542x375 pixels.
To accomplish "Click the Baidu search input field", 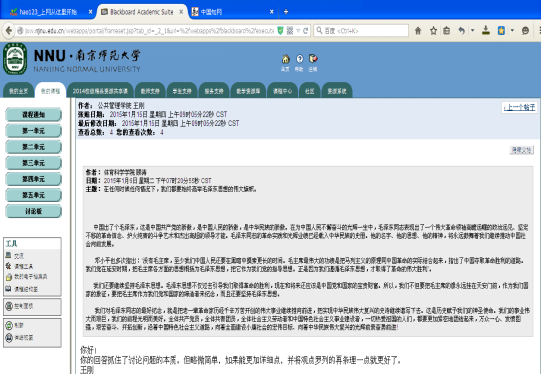I will tap(361, 31).
